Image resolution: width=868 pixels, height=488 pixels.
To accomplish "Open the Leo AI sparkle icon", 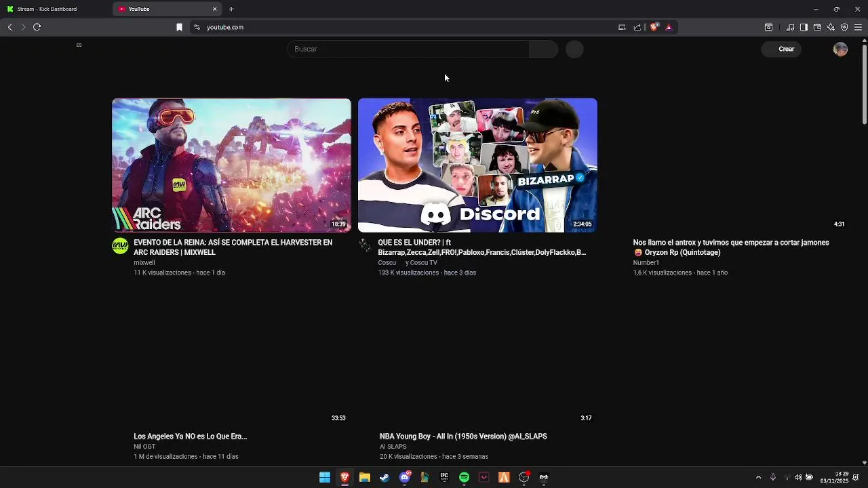I will [831, 27].
